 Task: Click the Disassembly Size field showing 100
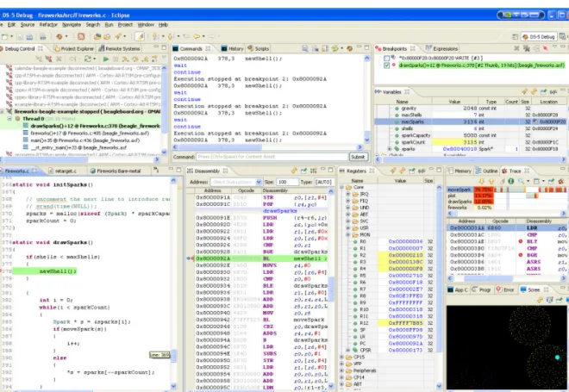point(287,182)
